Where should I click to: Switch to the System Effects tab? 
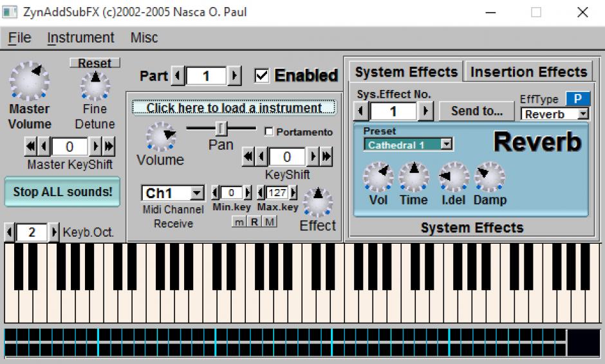[406, 72]
